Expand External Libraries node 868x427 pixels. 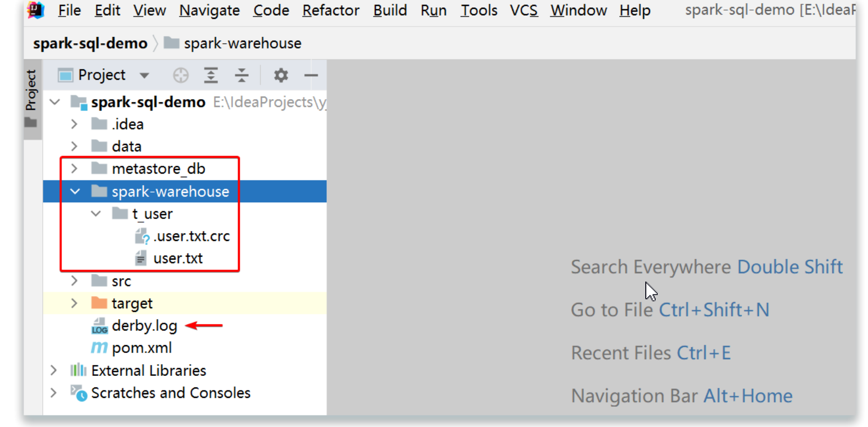[x=54, y=371]
